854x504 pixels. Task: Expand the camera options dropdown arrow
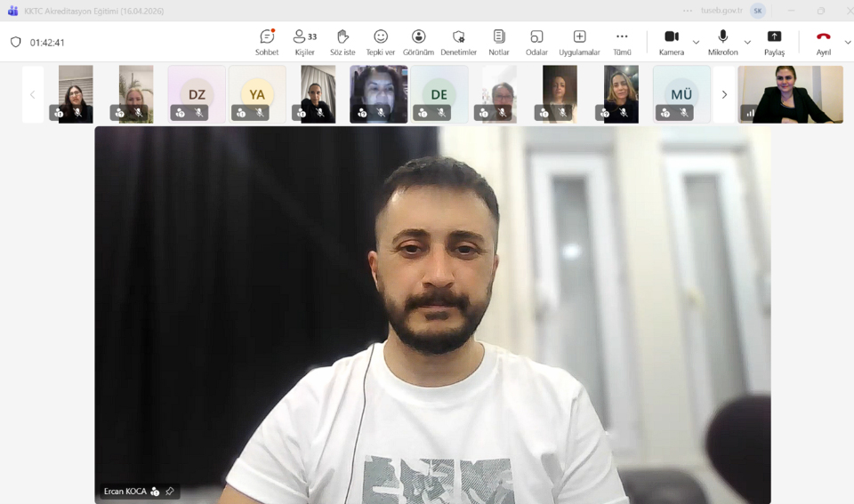(696, 43)
